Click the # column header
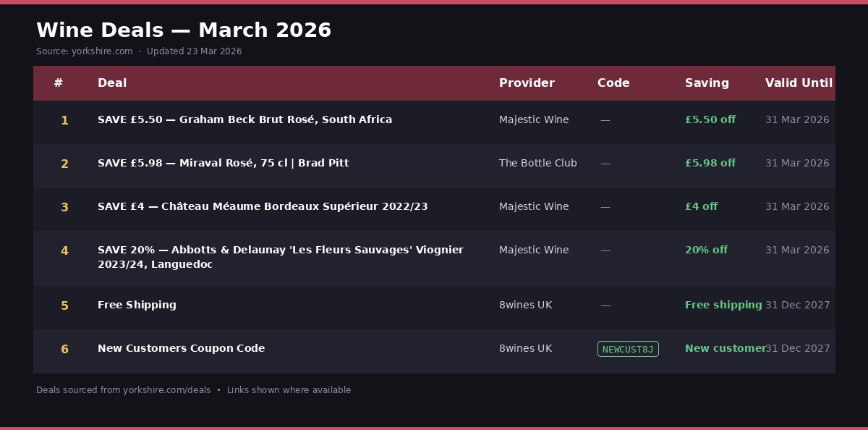Screen dimensions: 868x430 coord(59,83)
